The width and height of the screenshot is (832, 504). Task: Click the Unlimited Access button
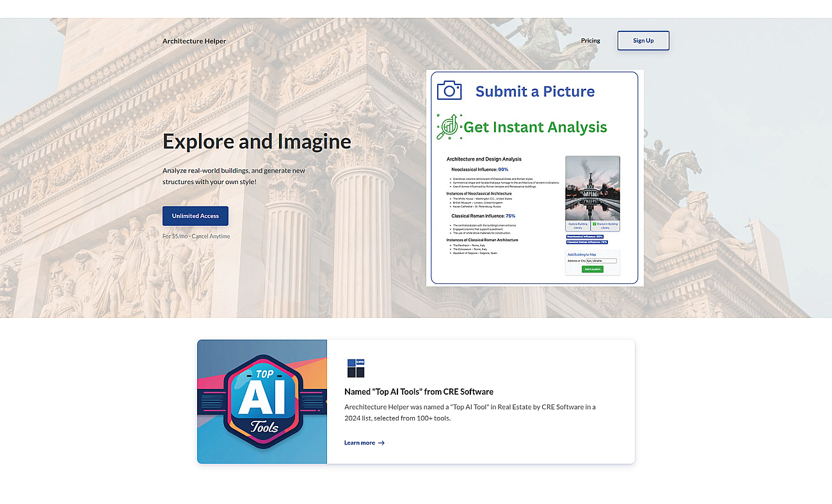195,216
